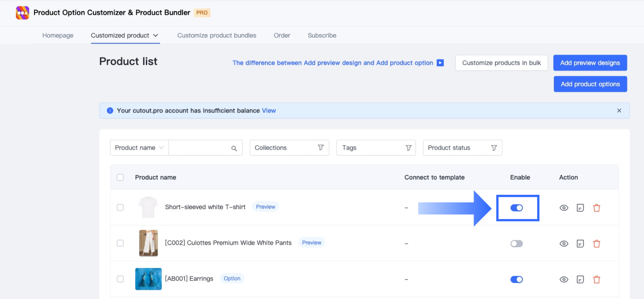Delete the Short-sleeved white T-shirt product
644x299 pixels.
(597, 208)
